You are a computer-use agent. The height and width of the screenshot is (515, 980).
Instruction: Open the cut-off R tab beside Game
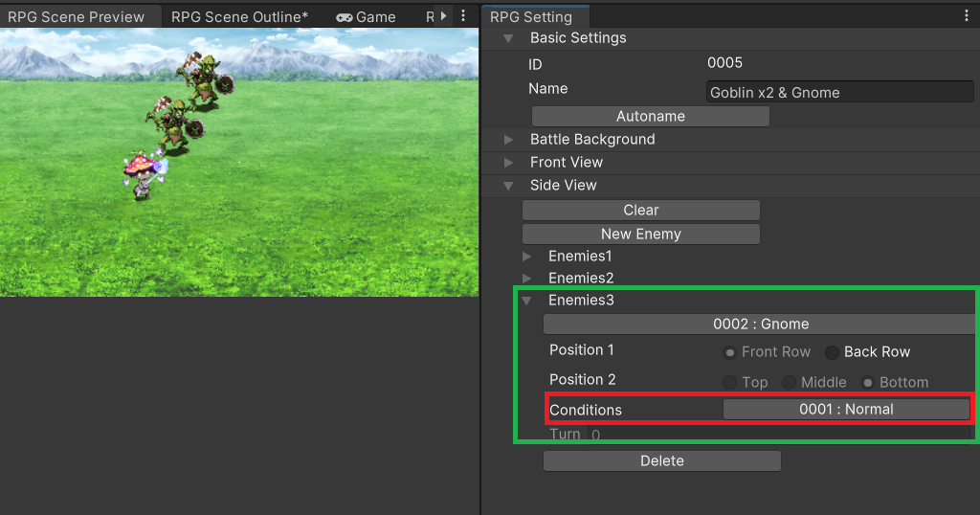click(x=430, y=17)
